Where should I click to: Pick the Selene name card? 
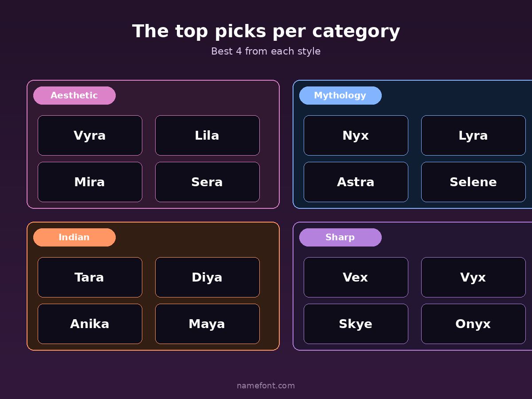click(473, 182)
